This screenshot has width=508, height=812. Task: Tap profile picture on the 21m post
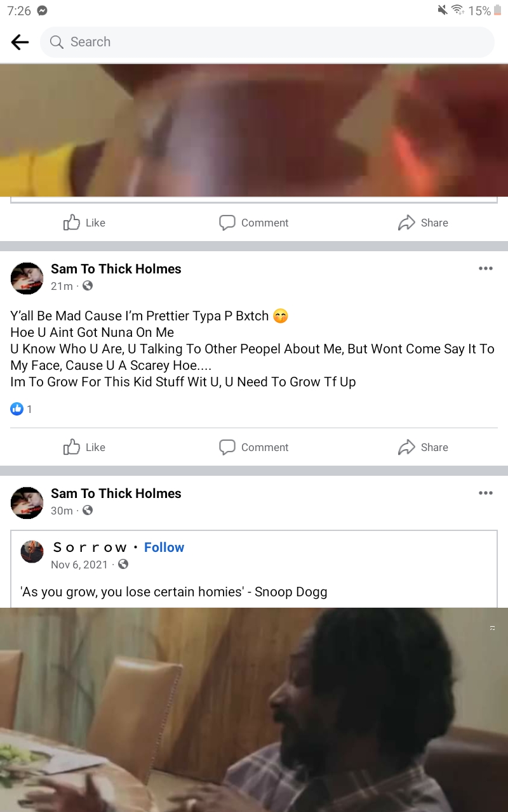27,278
